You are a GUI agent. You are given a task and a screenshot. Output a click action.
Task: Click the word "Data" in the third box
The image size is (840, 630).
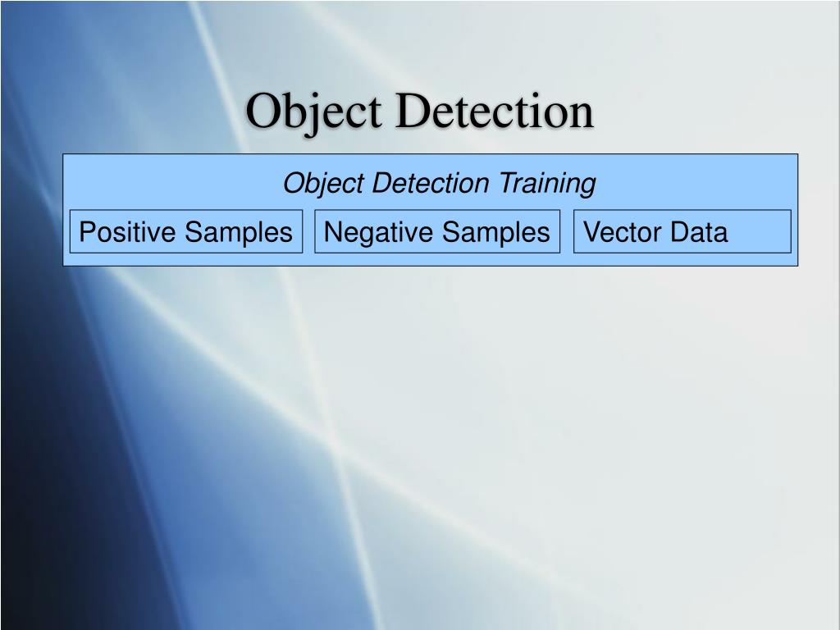(x=697, y=232)
